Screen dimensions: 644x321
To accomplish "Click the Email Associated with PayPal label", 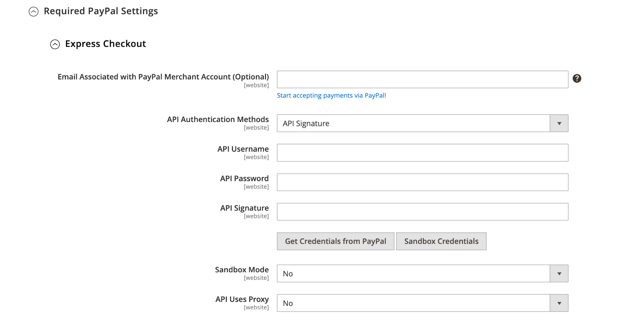I will coord(163,77).
